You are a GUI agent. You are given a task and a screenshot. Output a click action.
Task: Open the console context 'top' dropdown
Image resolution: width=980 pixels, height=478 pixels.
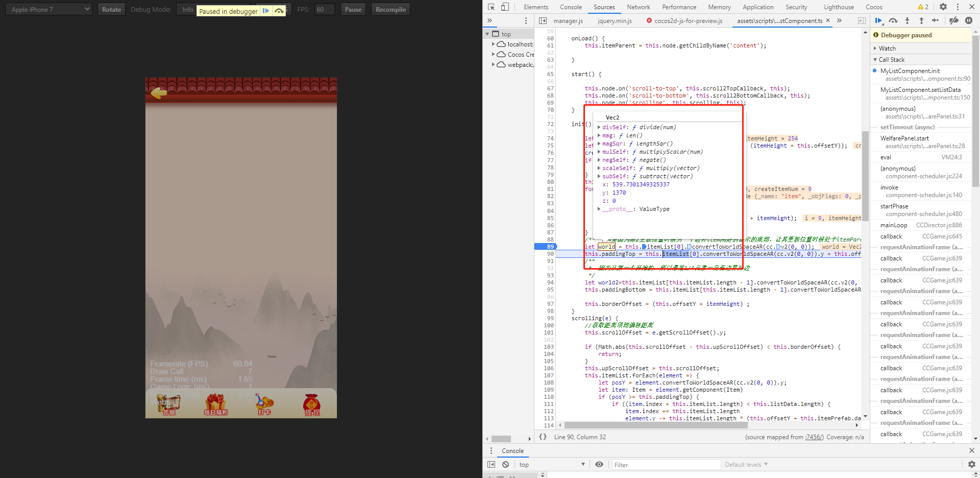(551, 464)
